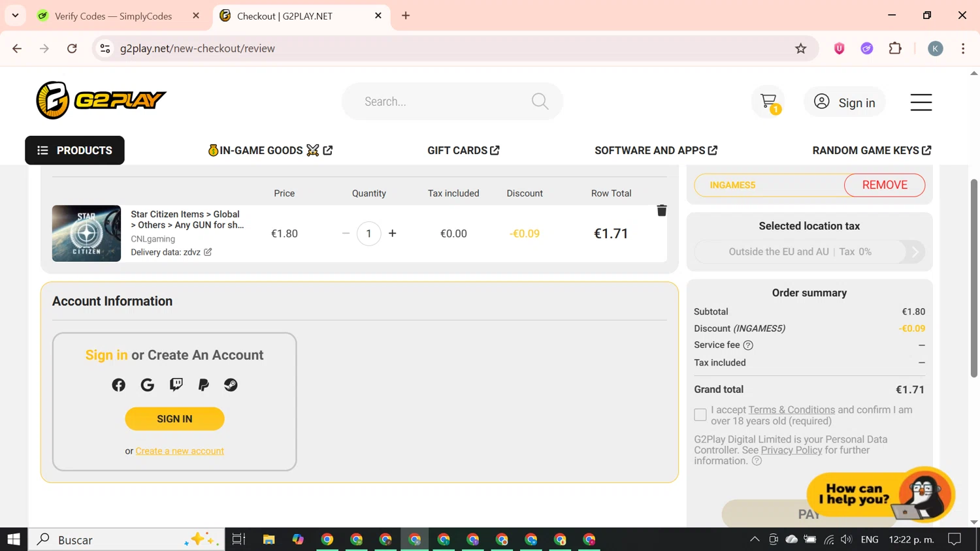Accept Terms & Conditions checkbox
This screenshot has width=980, height=551.
pos(700,415)
